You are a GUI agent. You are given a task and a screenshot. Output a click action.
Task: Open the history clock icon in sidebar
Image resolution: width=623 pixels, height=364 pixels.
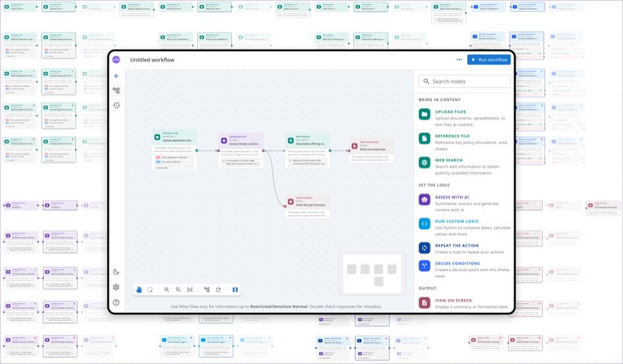click(116, 105)
